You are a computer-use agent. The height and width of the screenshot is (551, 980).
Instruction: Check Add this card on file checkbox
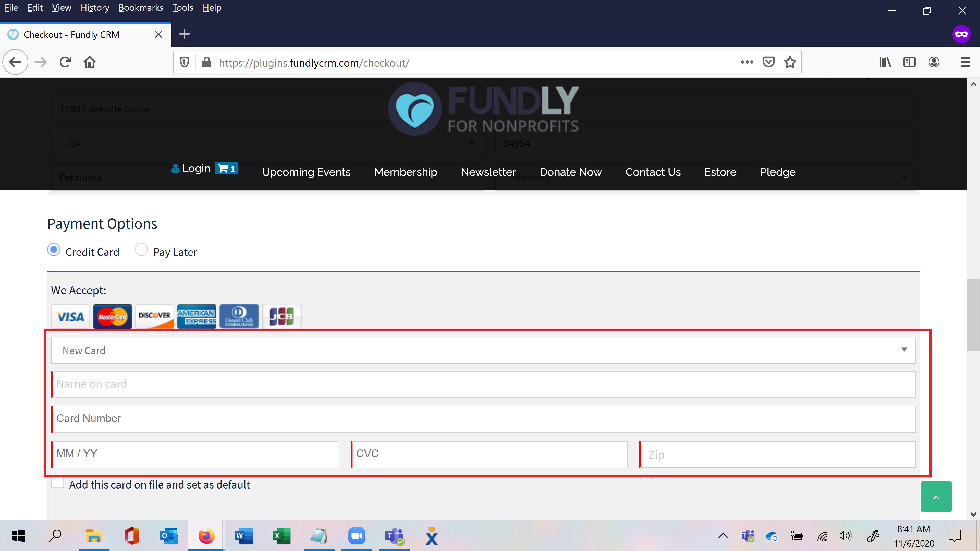(x=57, y=483)
